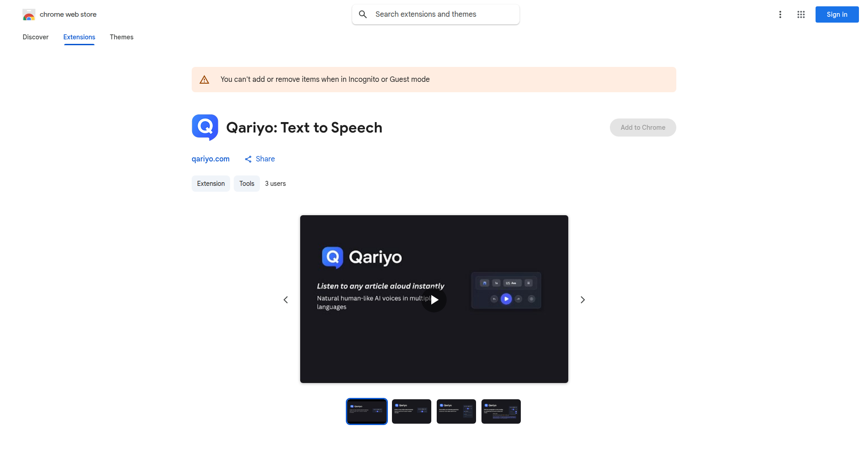The width and height of the screenshot is (868, 449).
Task: Open the three-dot more options menu
Action: click(x=780, y=14)
